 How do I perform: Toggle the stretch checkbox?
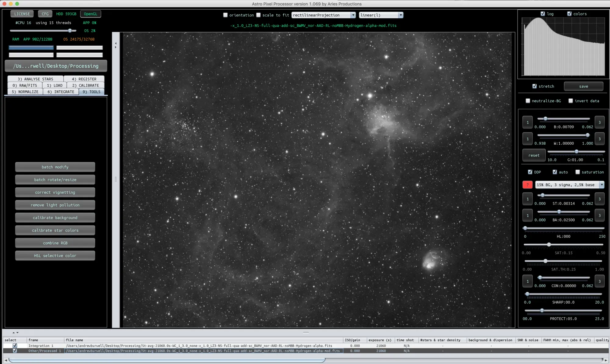coord(534,86)
